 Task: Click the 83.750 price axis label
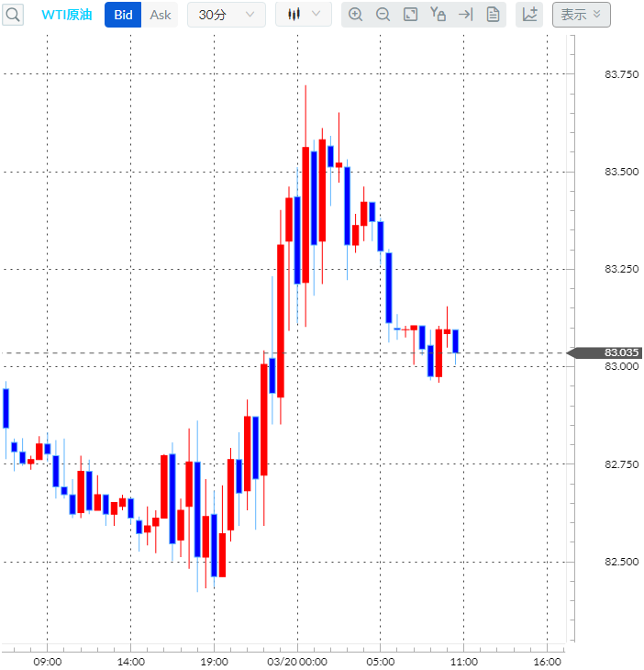click(x=621, y=74)
